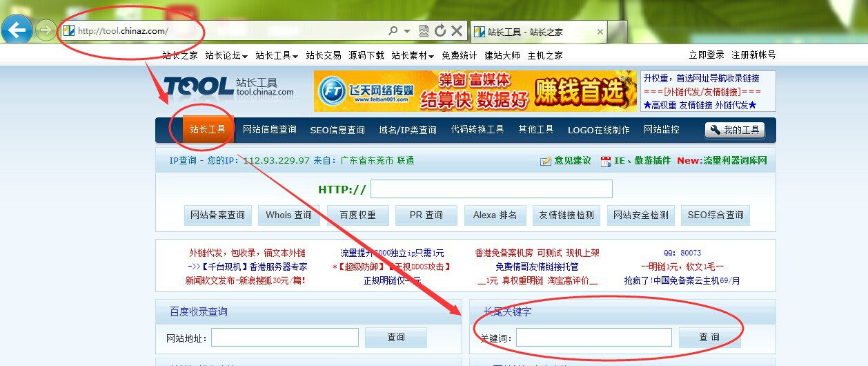The width and height of the screenshot is (868, 366).
Task: Open 代码转换工具 nav menu
Action: click(x=477, y=130)
